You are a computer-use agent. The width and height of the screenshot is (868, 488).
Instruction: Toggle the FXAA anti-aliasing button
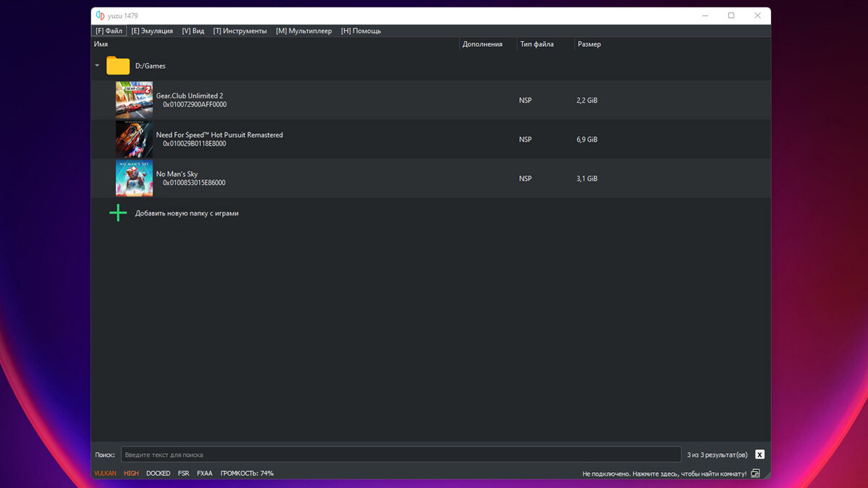[x=205, y=474]
